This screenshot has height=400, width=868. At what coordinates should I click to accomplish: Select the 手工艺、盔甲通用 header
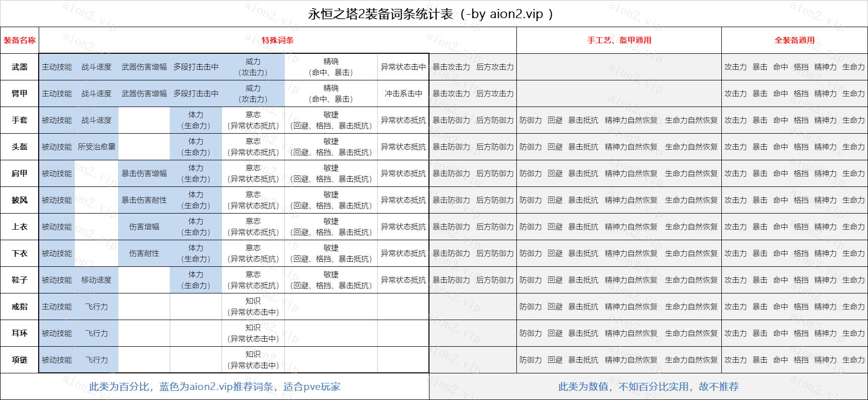(x=619, y=40)
